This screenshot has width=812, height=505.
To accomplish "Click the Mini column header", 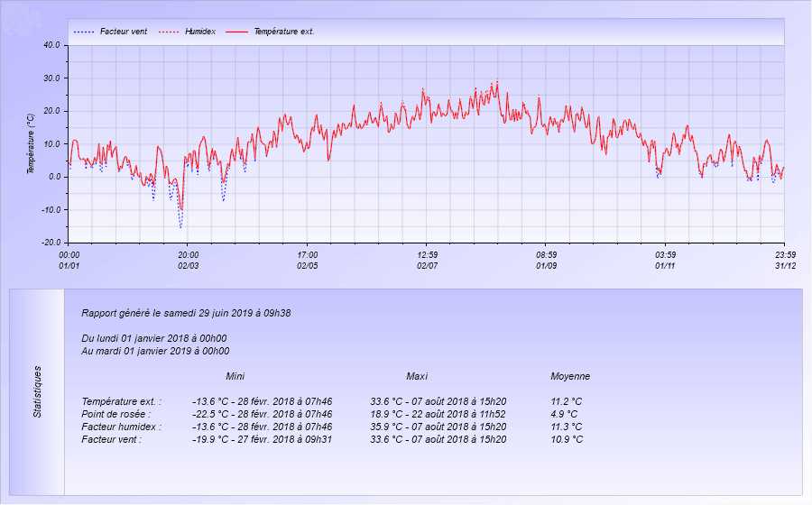I will point(235,376).
